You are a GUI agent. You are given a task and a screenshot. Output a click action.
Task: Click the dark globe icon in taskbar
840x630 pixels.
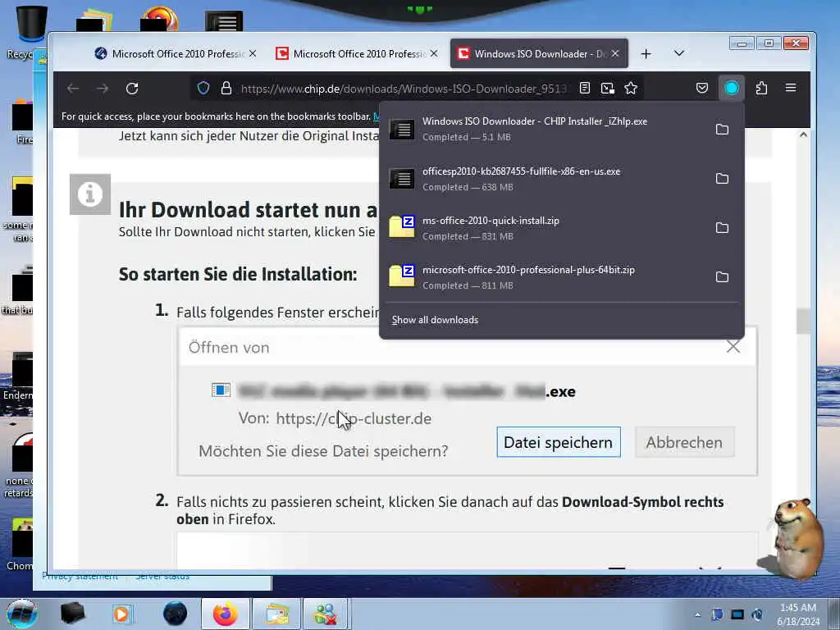click(x=175, y=614)
